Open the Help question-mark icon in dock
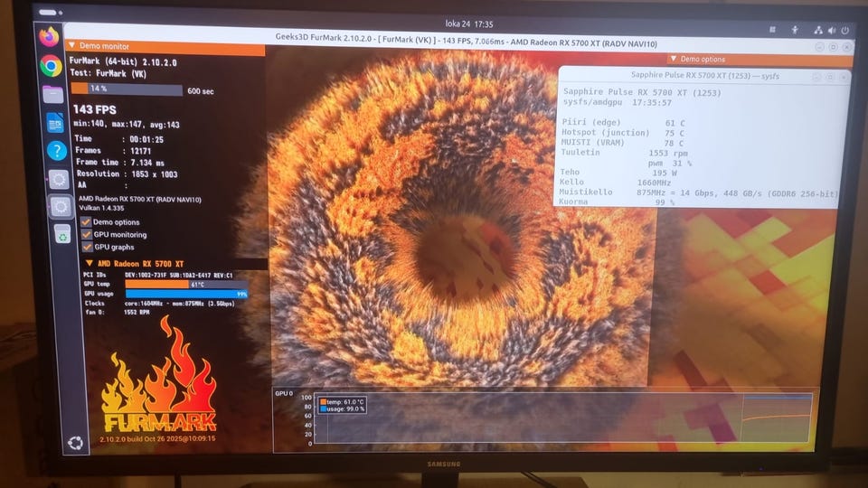868x488 pixels. coord(56,151)
